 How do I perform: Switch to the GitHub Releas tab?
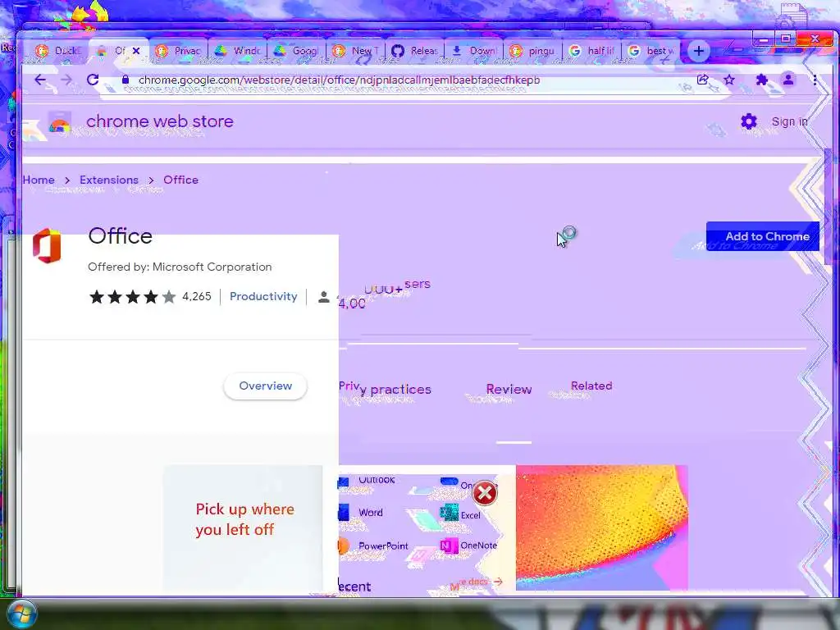click(414, 51)
